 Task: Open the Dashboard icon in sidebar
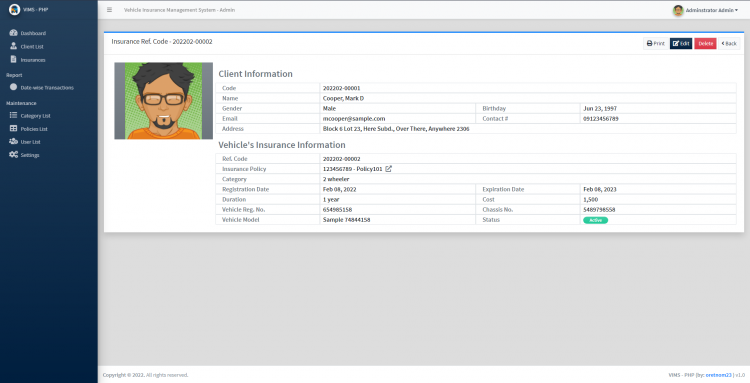coord(13,33)
